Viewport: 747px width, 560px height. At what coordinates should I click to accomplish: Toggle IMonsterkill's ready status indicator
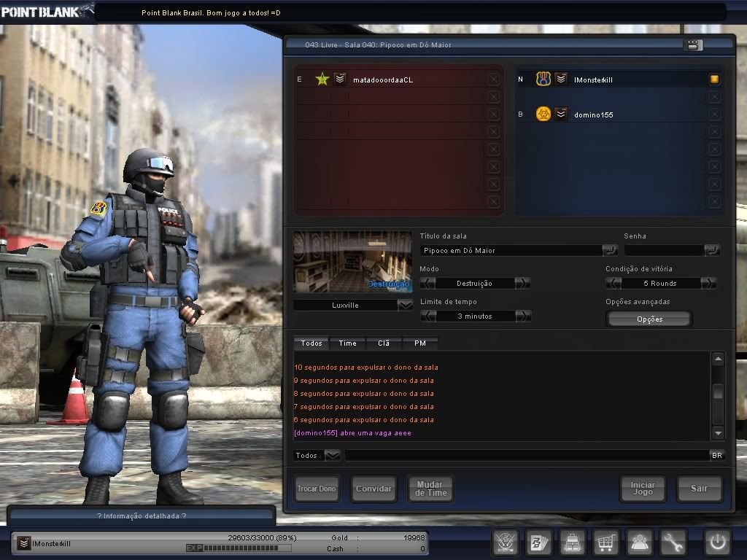point(713,79)
